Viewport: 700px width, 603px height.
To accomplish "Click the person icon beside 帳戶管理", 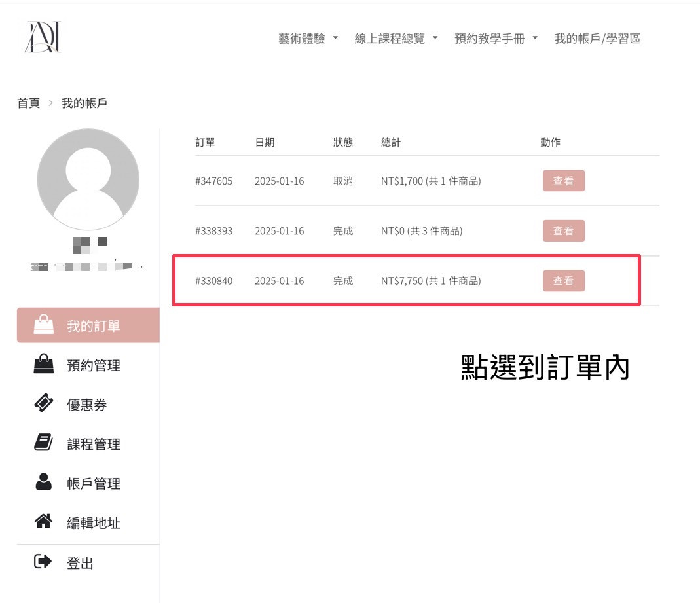I will click(x=44, y=483).
